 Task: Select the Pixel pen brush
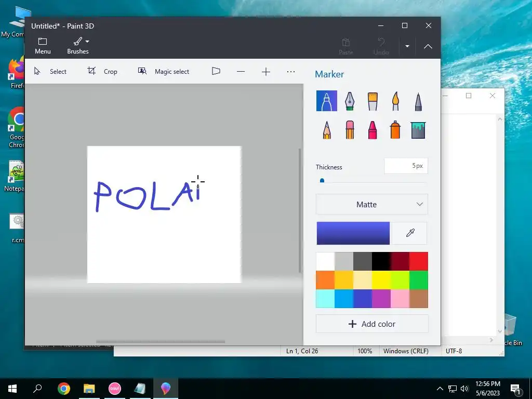click(418, 101)
